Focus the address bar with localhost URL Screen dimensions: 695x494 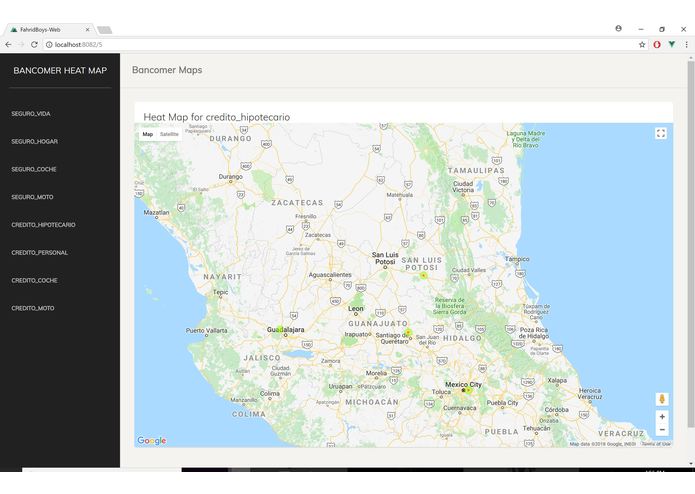click(341, 44)
